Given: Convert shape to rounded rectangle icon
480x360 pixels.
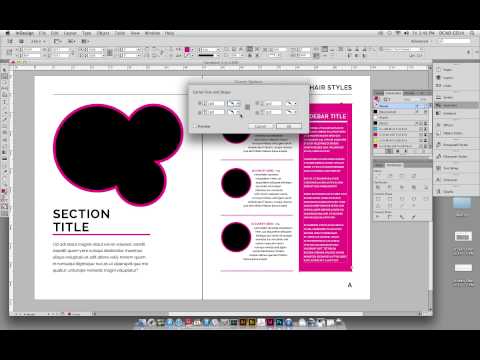Looking at the screenshot, I should point(390,199).
